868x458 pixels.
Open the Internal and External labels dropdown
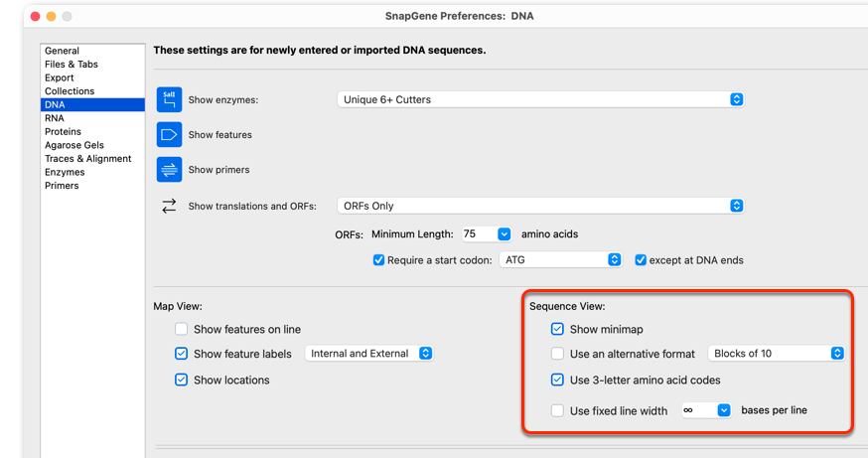[368, 354]
